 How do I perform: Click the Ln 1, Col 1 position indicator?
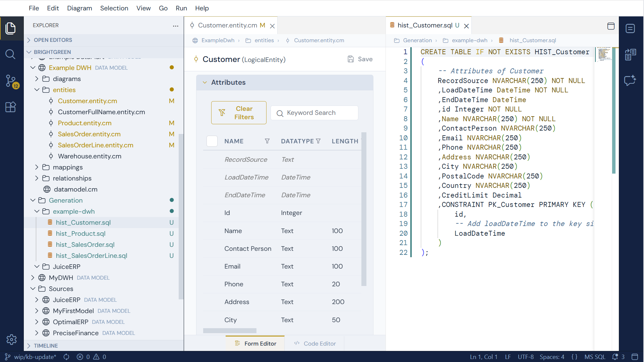(483, 357)
